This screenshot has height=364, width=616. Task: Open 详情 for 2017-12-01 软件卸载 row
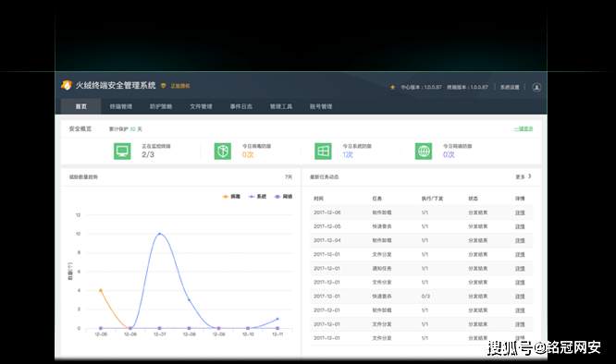tap(520, 310)
